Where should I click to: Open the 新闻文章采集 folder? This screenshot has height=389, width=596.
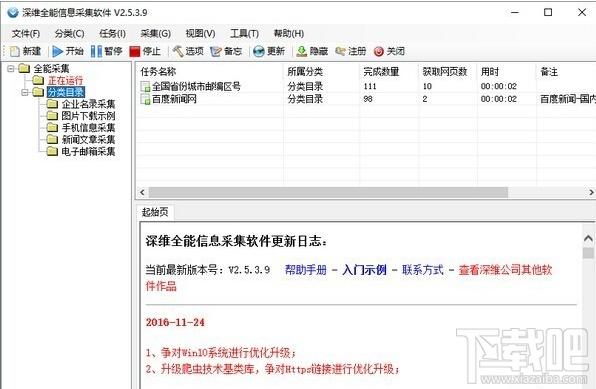88,139
